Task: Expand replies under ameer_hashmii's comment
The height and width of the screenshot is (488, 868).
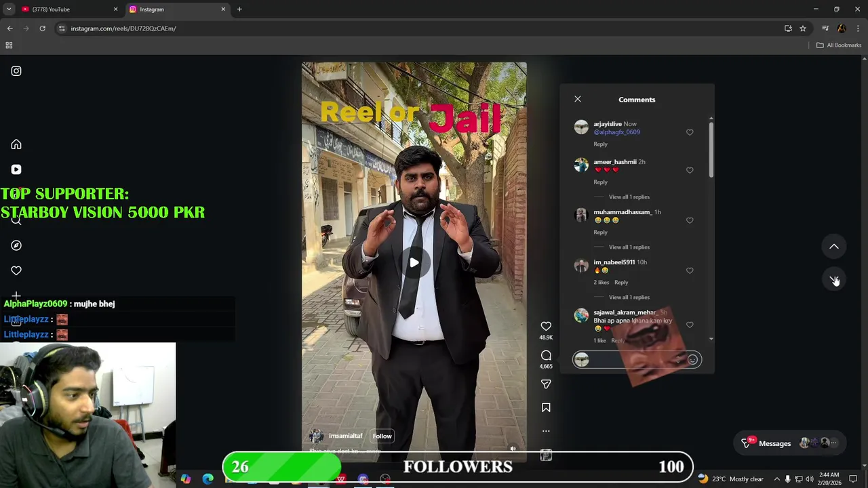Action: coord(629,197)
